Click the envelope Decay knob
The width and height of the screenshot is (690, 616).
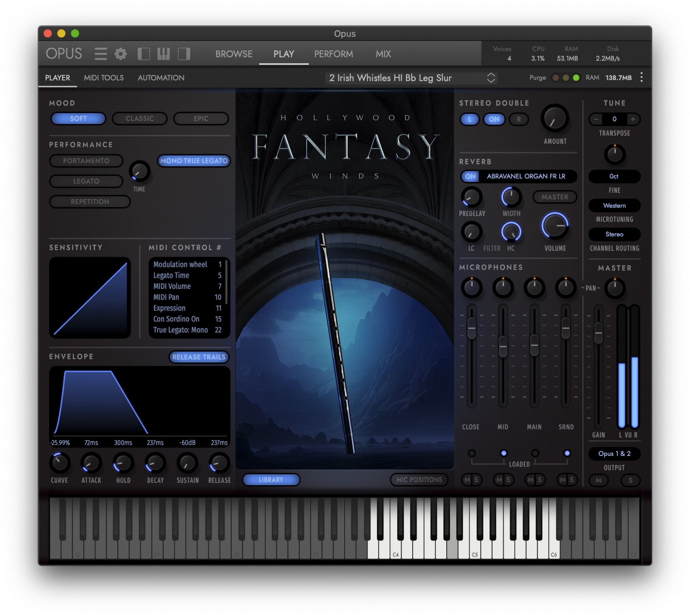(155, 463)
